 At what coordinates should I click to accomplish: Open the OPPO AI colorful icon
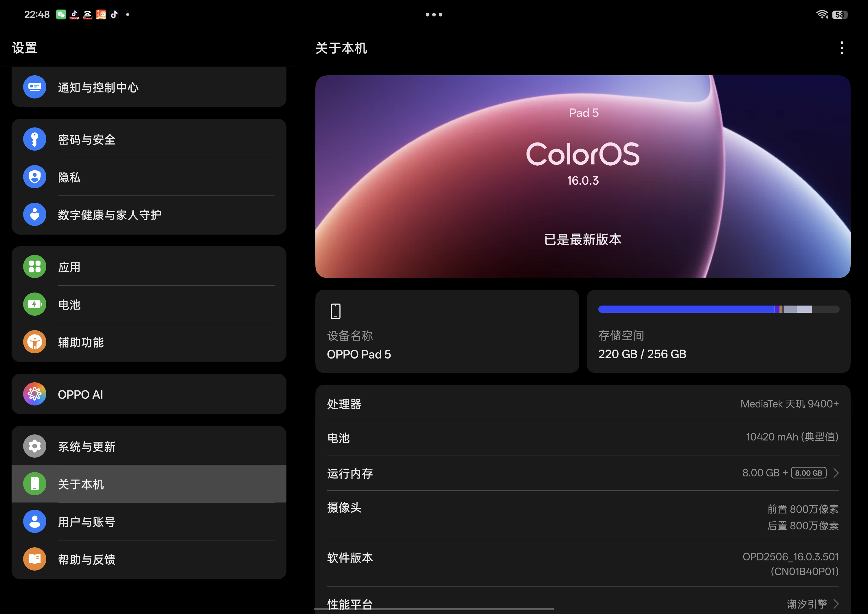pos(34,394)
